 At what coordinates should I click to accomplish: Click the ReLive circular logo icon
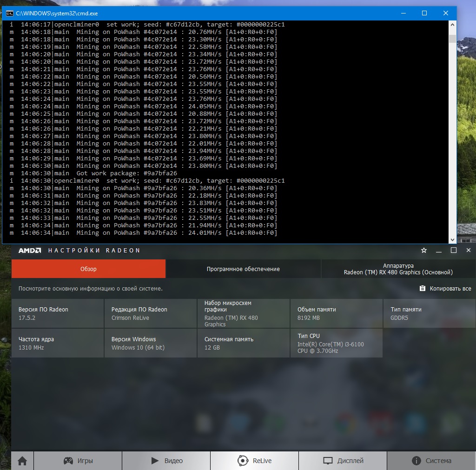[x=243, y=461]
